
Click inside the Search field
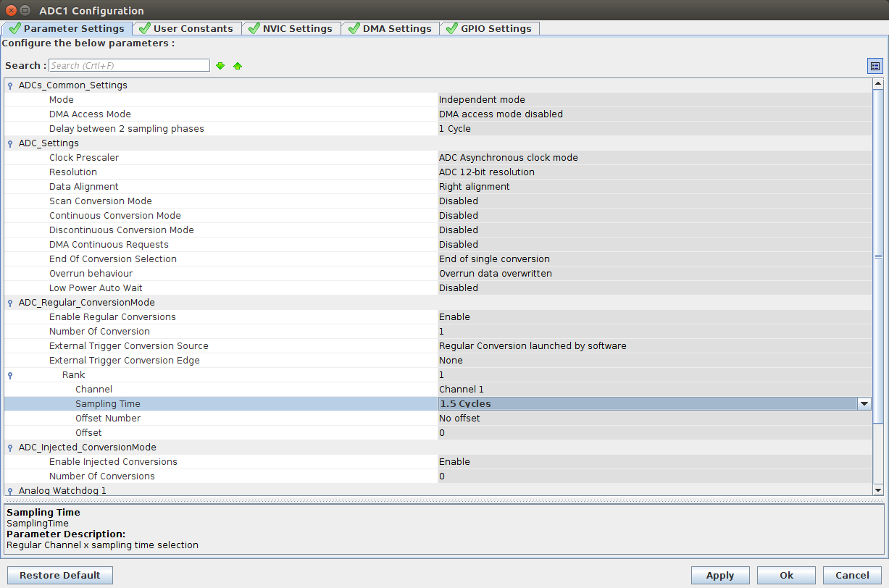pyautogui.click(x=129, y=65)
